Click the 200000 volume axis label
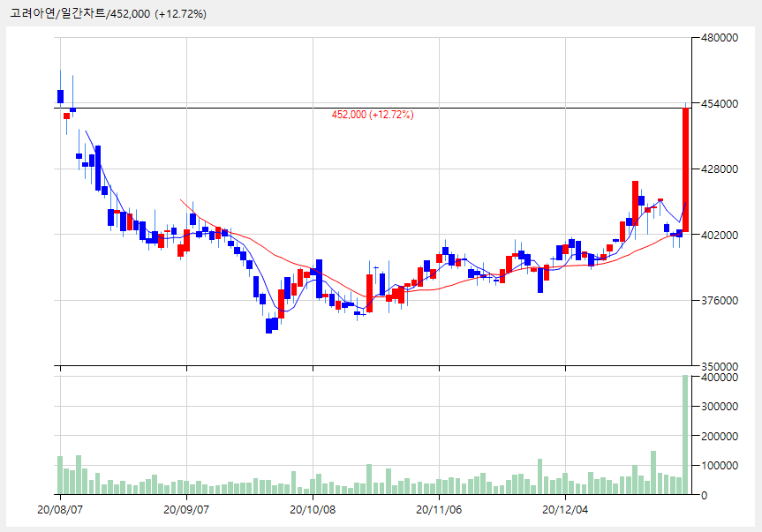The image size is (762, 532). tap(720, 436)
